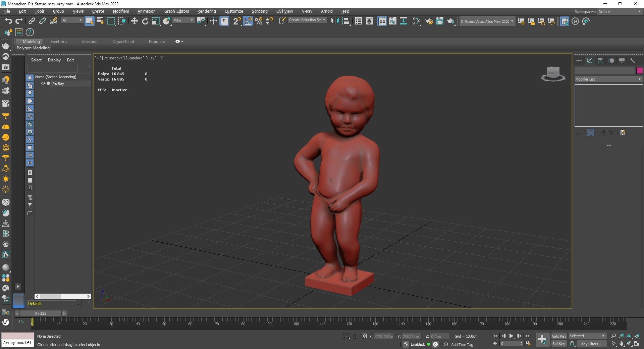Click Add Time Tag
The image size is (644, 349).
pyautogui.click(x=462, y=345)
